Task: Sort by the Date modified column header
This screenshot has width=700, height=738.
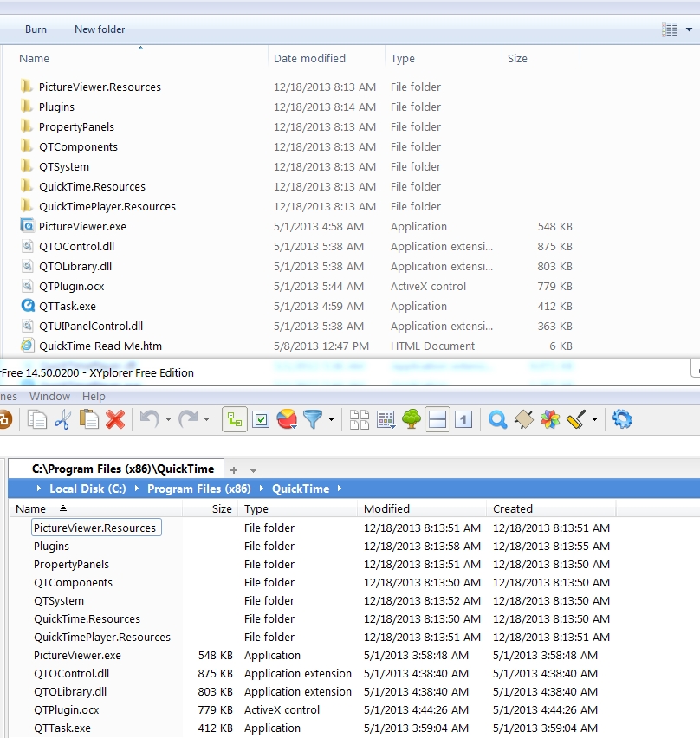Action: point(309,59)
